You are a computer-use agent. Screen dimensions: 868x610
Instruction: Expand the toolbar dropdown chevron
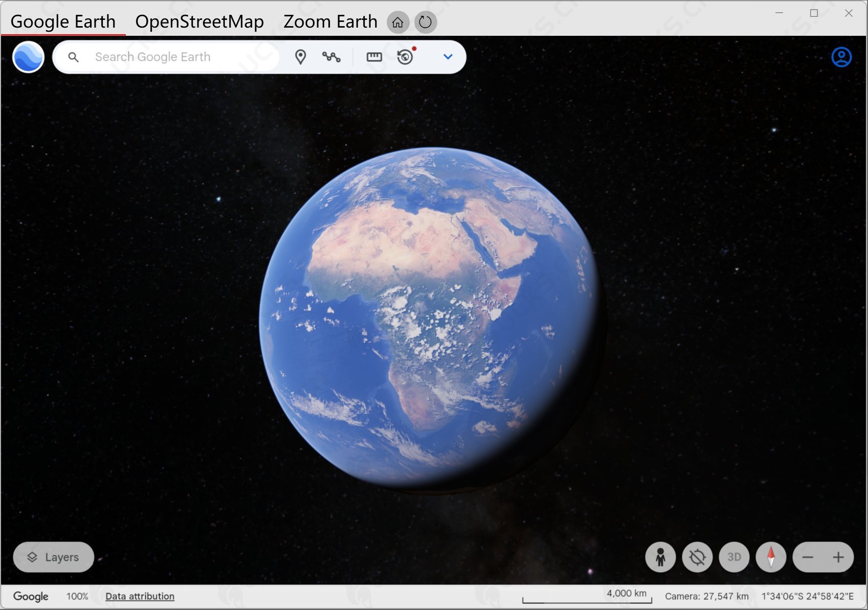pos(448,57)
